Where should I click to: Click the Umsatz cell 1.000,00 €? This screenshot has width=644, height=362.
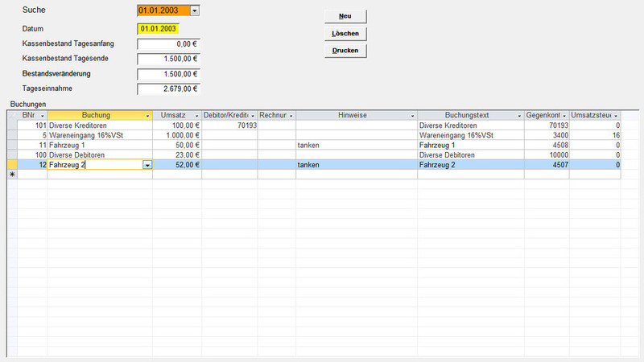(177, 135)
